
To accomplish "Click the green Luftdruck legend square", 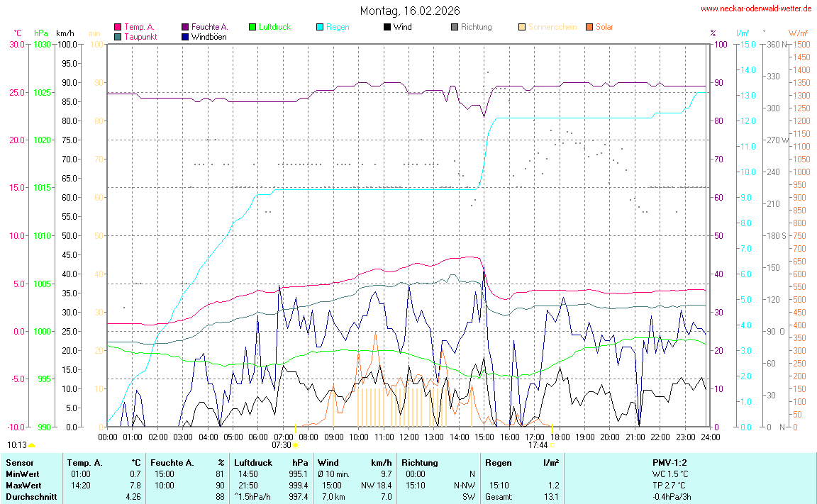I will pos(252,27).
